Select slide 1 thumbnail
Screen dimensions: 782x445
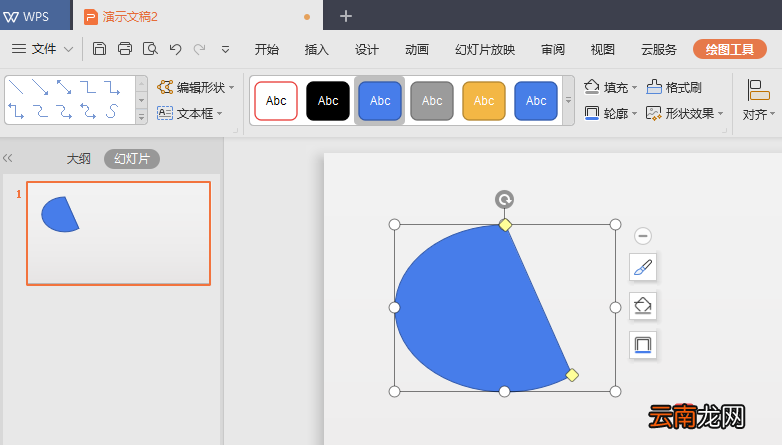pyautogui.click(x=119, y=233)
